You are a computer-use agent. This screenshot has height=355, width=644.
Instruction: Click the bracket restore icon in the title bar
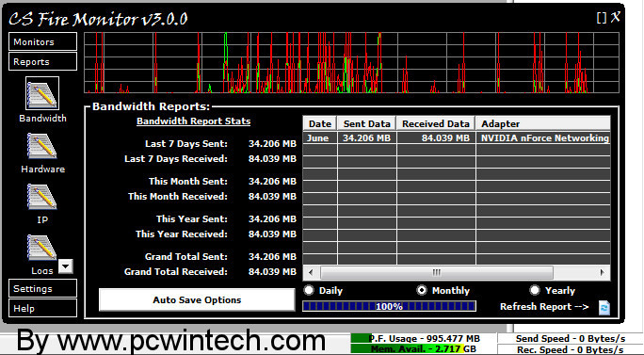point(602,18)
